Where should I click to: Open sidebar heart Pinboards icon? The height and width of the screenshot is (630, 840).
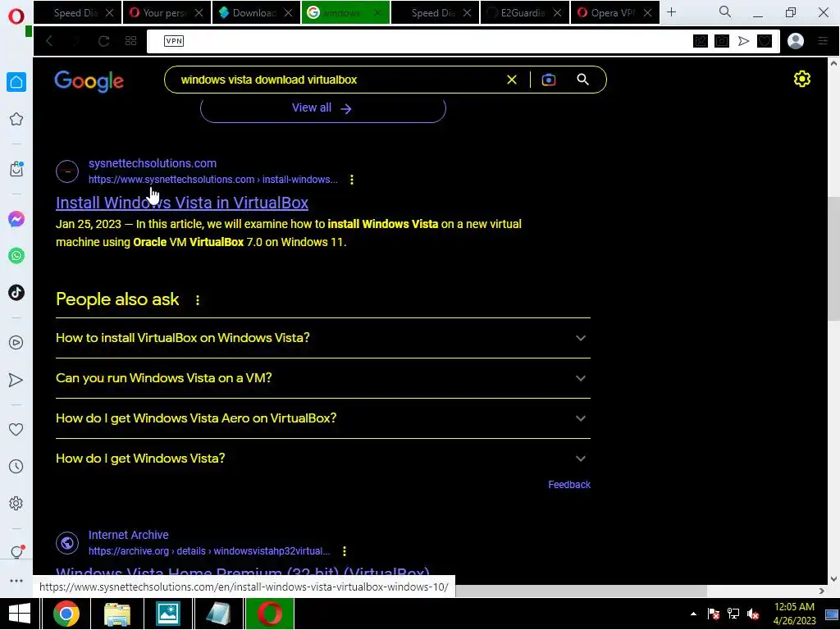[x=16, y=429]
